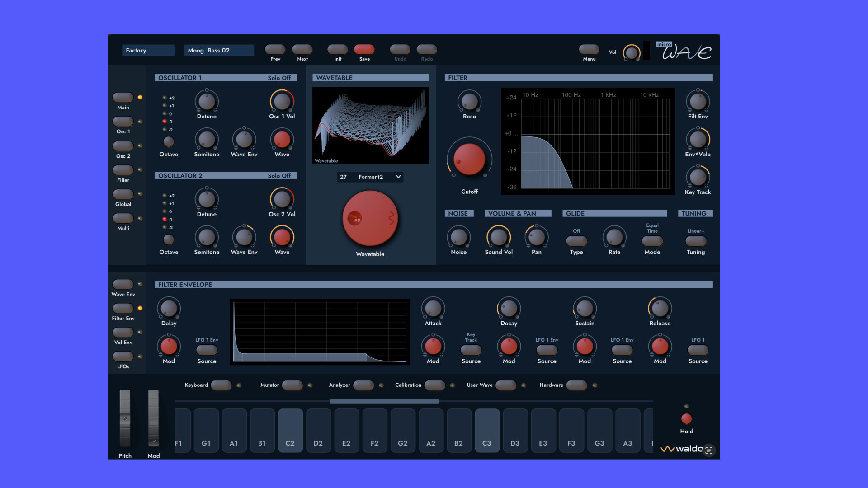Open the Factory bank selector
The image size is (868, 488).
point(148,50)
